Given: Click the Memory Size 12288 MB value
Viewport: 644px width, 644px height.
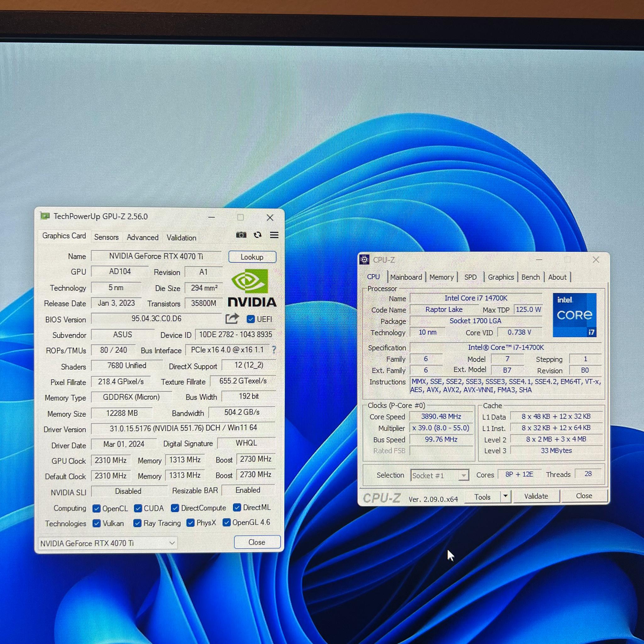Looking at the screenshot, I should (122, 413).
